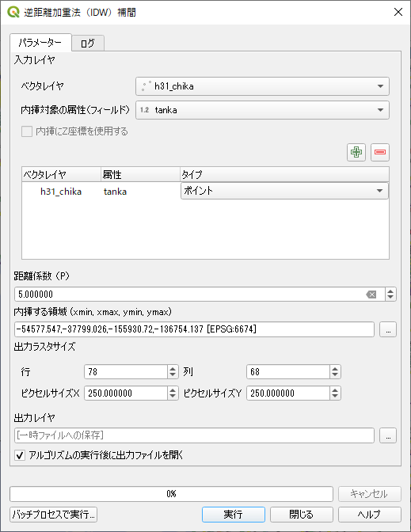
Task: Select the パラメーター tab
Action: pyautogui.click(x=40, y=43)
